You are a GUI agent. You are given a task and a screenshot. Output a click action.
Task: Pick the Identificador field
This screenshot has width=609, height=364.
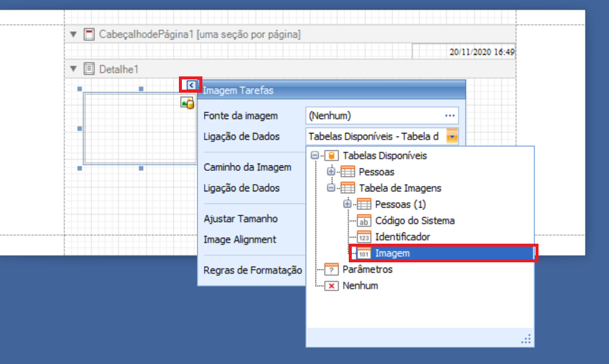(402, 237)
